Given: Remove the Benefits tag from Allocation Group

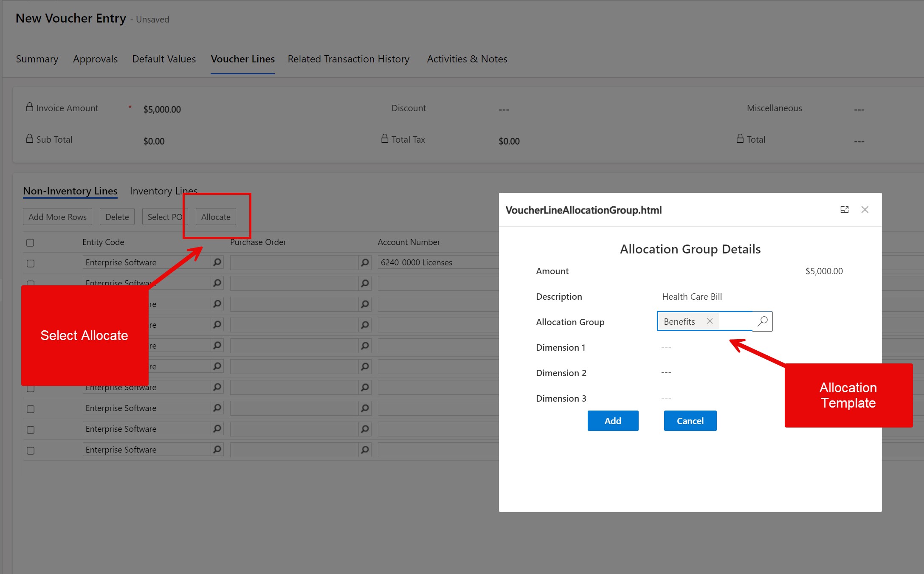Looking at the screenshot, I should click(709, 321).
